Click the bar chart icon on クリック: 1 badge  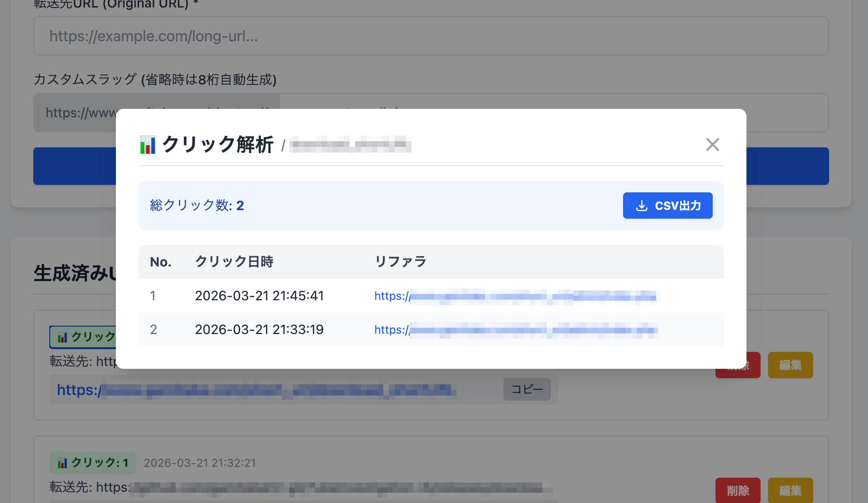[61, 462]
